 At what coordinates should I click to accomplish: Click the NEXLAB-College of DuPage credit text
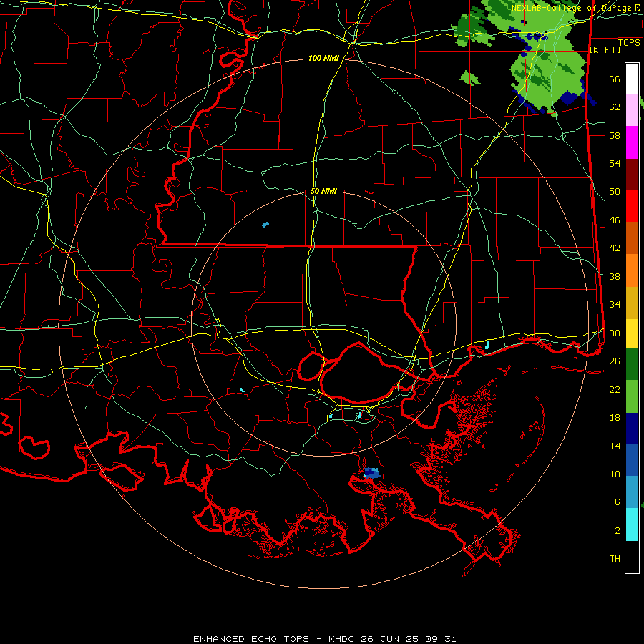(x=575, y=8)
